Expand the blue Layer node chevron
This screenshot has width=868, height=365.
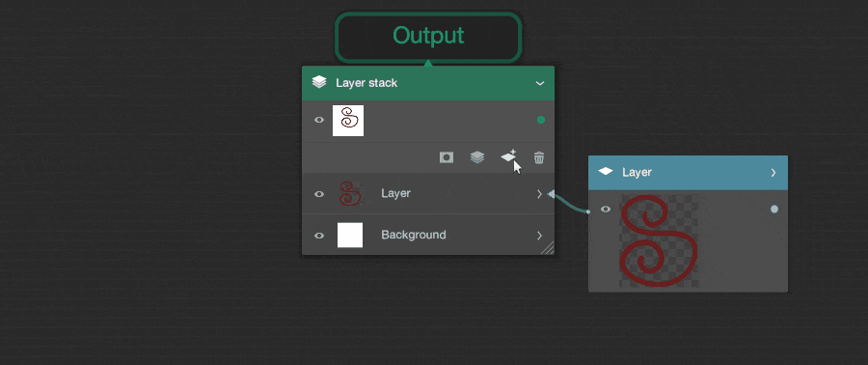tap(773, 172)
